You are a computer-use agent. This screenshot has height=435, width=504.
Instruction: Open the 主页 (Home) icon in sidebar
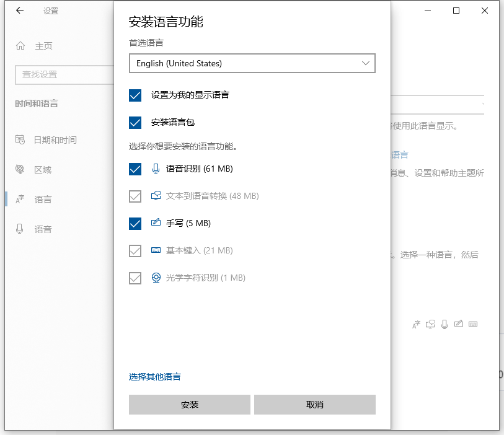click(20, 45)
